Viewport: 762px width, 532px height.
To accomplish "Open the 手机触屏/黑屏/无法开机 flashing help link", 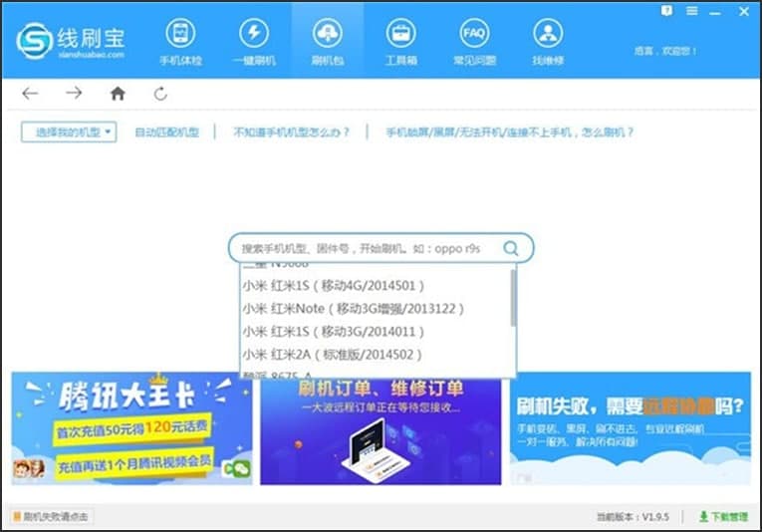I will 510,133.
